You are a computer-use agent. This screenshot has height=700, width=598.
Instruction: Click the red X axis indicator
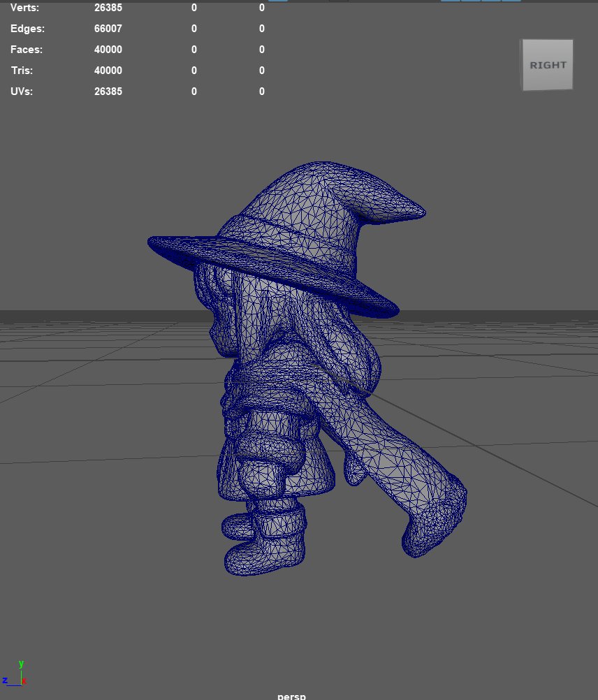pos(24,680)
